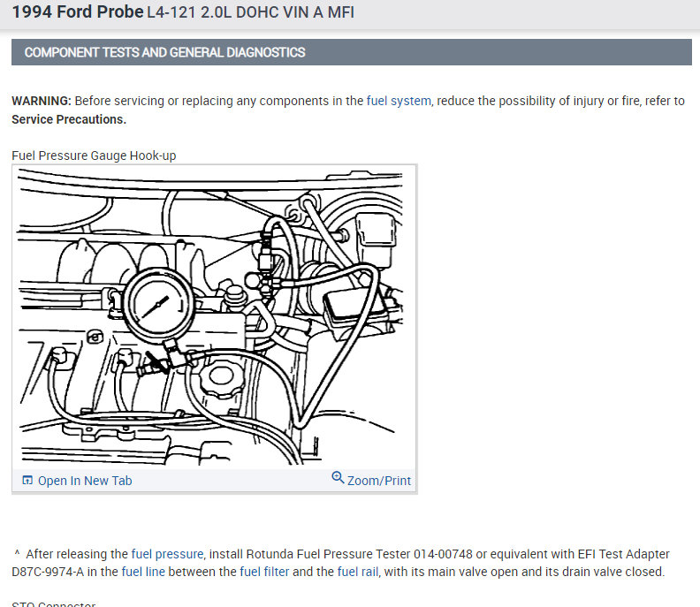Open the 'fuel system' link in warning
The image size is (700, 607).
point(399,101)
